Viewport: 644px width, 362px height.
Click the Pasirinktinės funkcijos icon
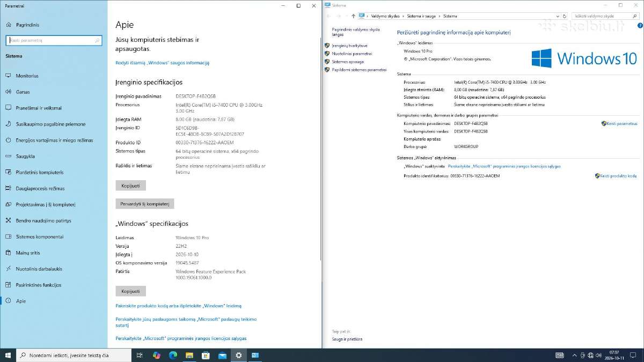(9, 285)
